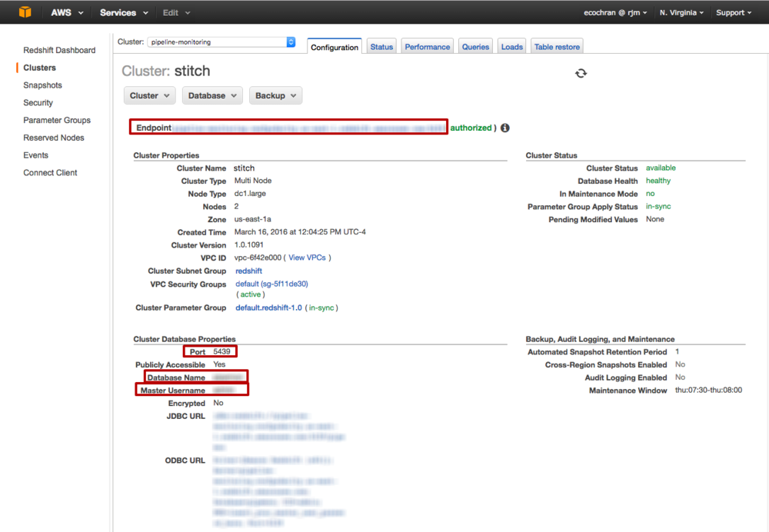769x532 pixels.
Task: Click the green authorized text
Action: pyautogui.click(x=471, y=128)
